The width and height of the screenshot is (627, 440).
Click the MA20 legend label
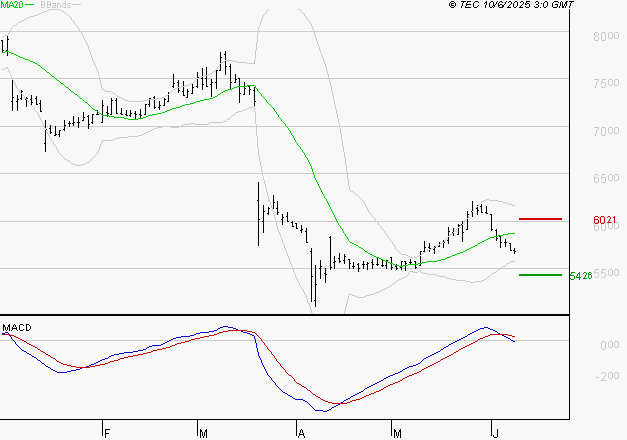point(12,4)
